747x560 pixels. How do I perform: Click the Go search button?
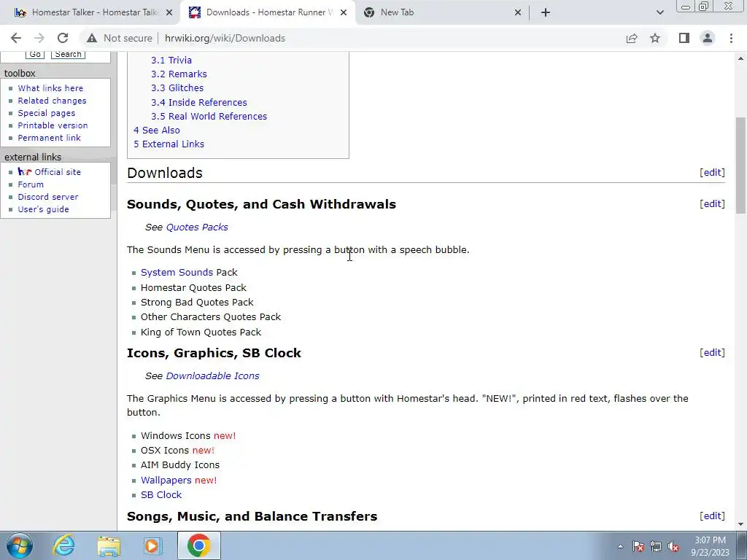pos(35,54)
